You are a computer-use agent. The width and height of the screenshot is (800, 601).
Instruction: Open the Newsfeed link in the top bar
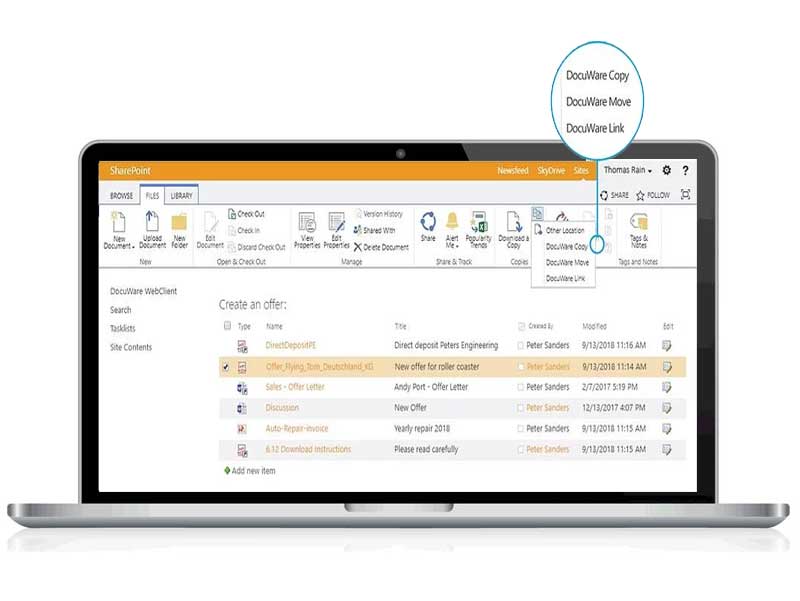click(x=513, y=170)
